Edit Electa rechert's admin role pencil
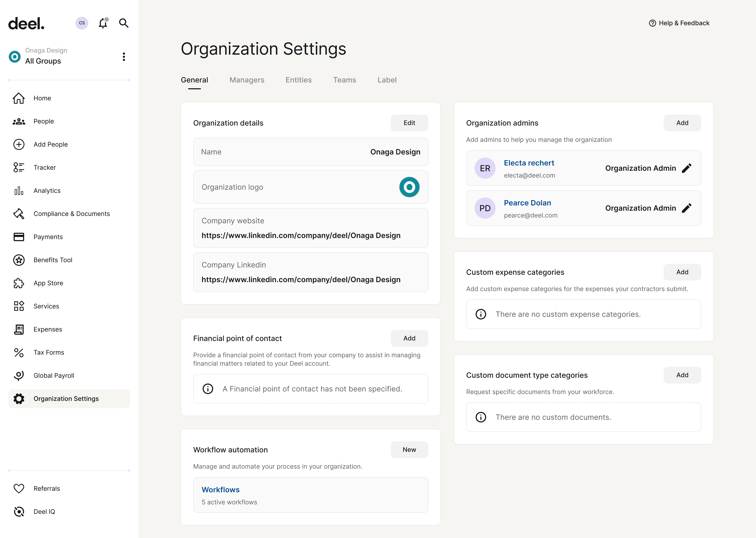 687,168
